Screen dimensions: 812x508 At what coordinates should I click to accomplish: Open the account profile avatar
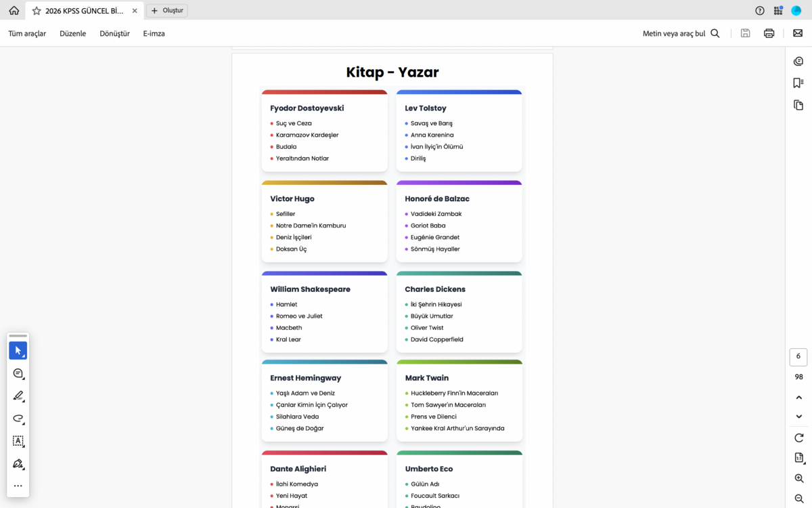pos(796,11)
